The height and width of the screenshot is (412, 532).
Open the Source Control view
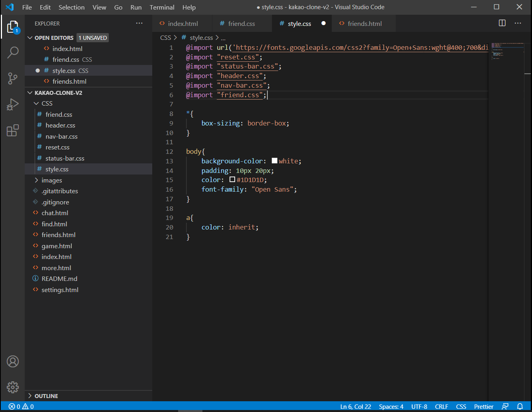pos(13,78)
